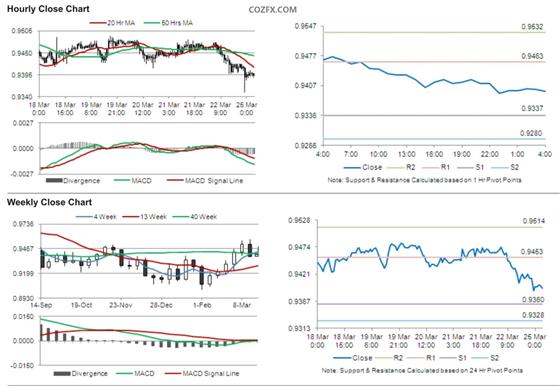Image resolution: width=560 pixels, height=386 pixels.
Task: Click the '8-Mar' date label
Action: [x=242, y=305]
